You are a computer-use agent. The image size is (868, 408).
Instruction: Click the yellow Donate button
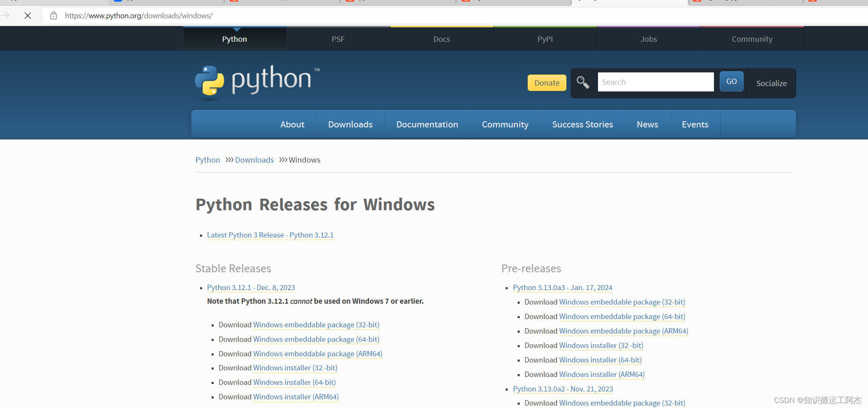tap(547, 83)
